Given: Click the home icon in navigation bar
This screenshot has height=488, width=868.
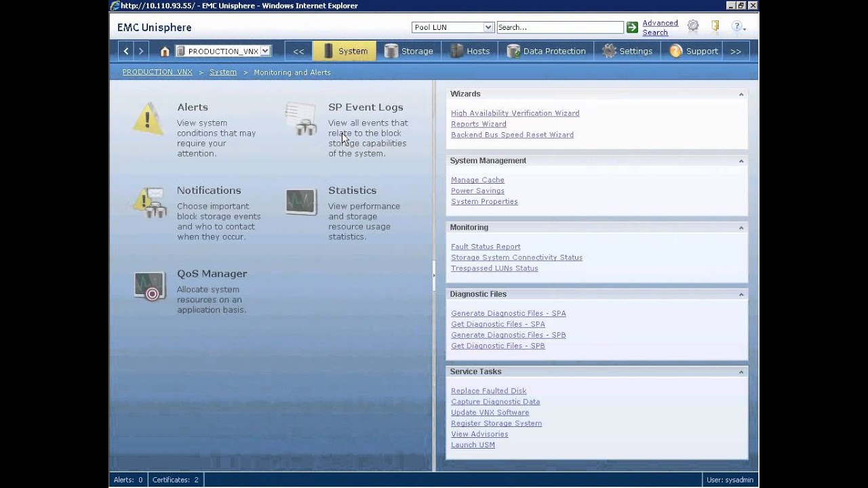Looking at the screenshot, I should click(x=165, y=51).
